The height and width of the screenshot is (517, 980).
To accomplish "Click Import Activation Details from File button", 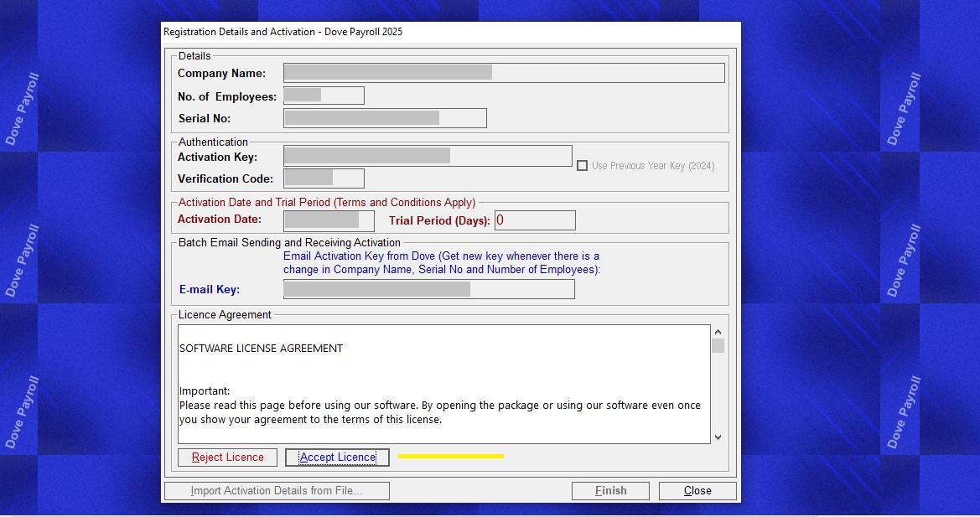I will [277, 491].
